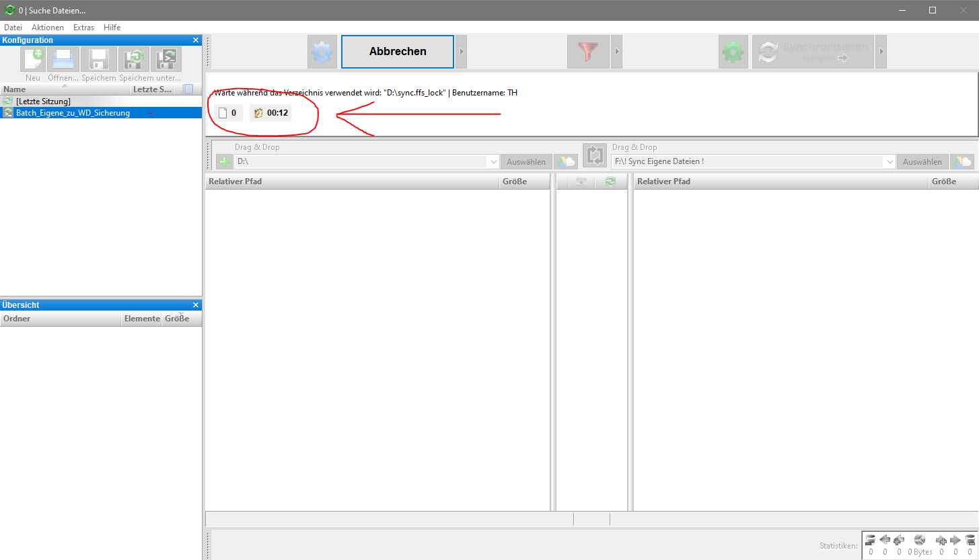Click the data volume pie chart icon

pyautogui.click(x=920, y=539)
